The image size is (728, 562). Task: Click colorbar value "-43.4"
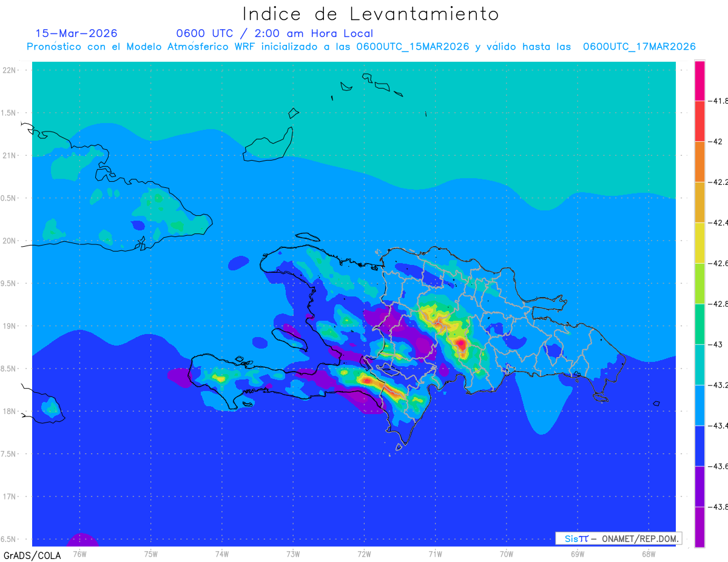(719, 426)
